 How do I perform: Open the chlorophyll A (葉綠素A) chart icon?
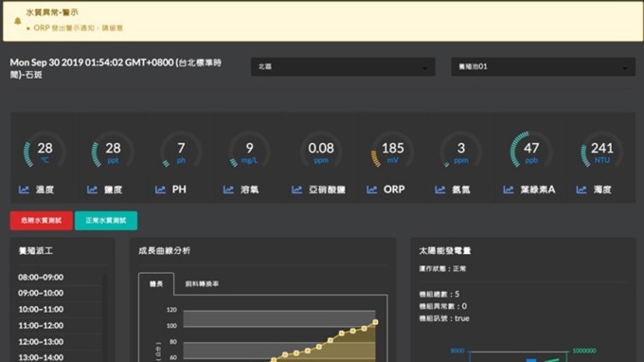tap(508, 190)
